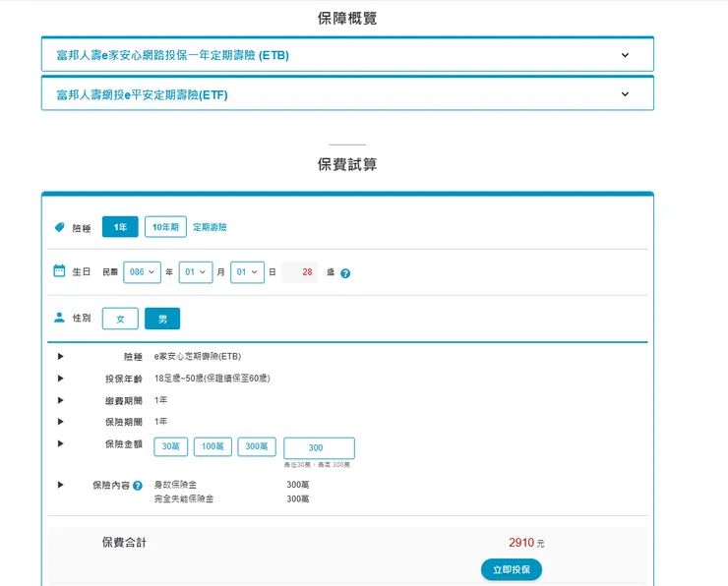Image resolution: width=728 pixels, height=586 pixels.
Task: Click the 保費試算 heading
Action: tap(347, 164)
